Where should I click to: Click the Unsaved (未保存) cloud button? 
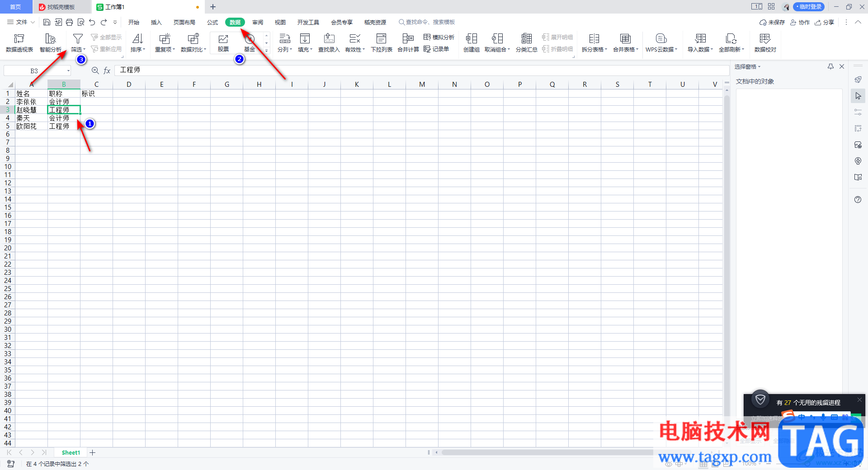772,22
